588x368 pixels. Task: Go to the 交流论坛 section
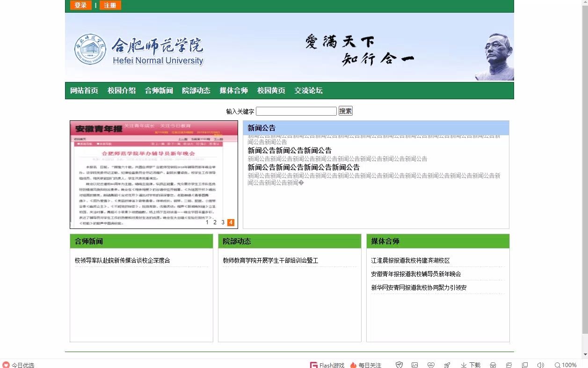coord(309,90)
